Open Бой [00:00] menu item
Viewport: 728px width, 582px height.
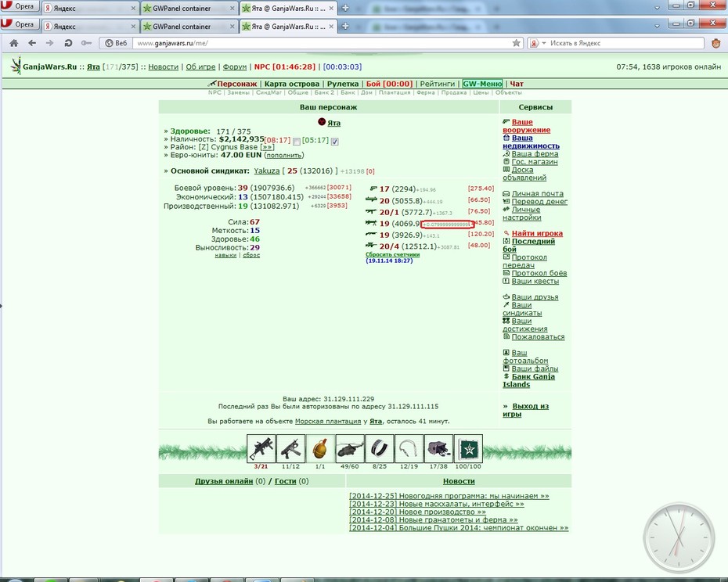pyautogui.click(x=389, y=84)
